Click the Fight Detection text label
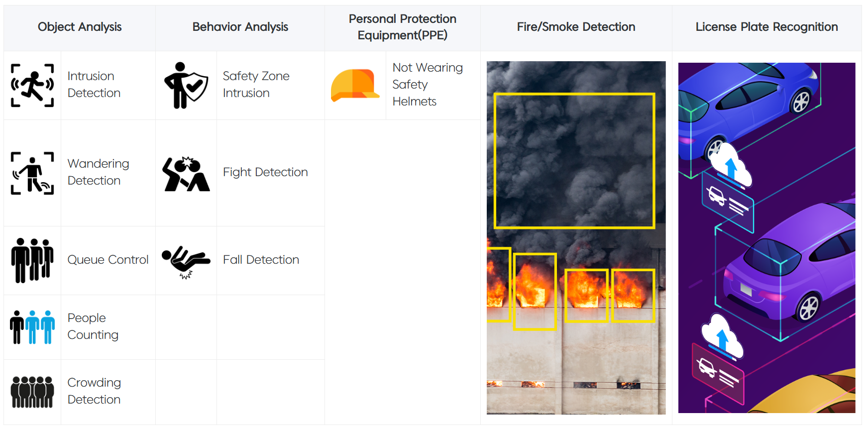The width and height of the screenshot is (868, 429). coord(265,172)
